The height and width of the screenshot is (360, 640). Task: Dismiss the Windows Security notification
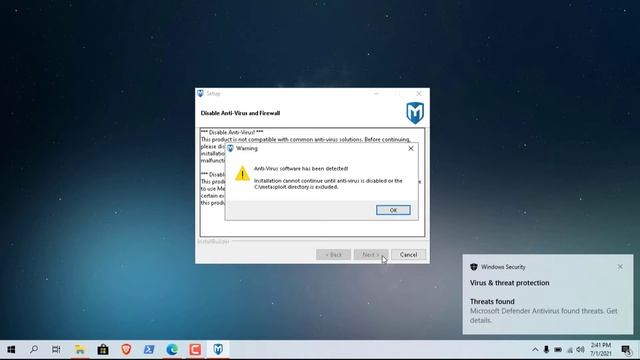click(620, 267)
